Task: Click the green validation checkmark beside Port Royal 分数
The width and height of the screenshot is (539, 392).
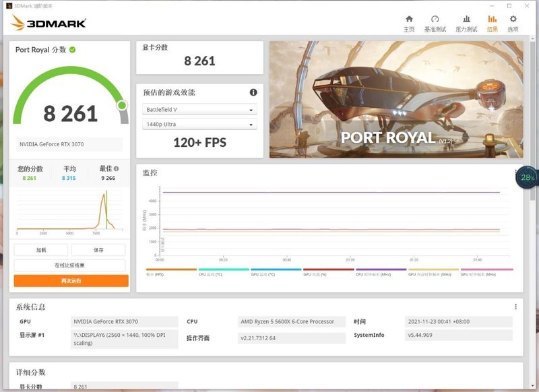Action: coord(73,50)
